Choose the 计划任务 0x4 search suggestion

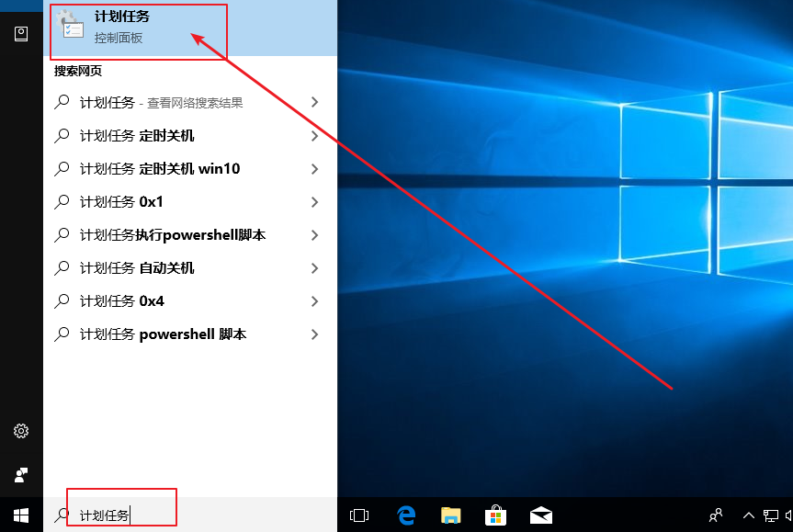[121, 301]
